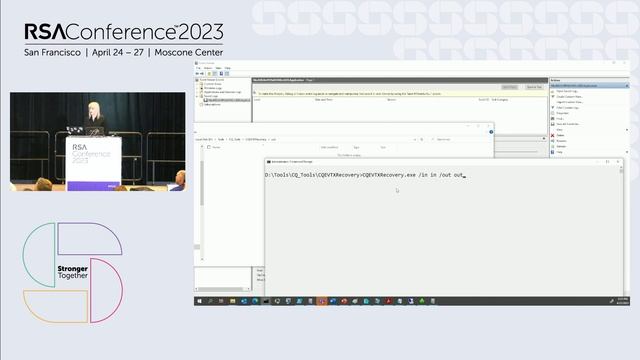Click the Explorer navigation pane vertical scrollbar
Image resolution: width=640 pixels, height=360 pixels.
202,184
